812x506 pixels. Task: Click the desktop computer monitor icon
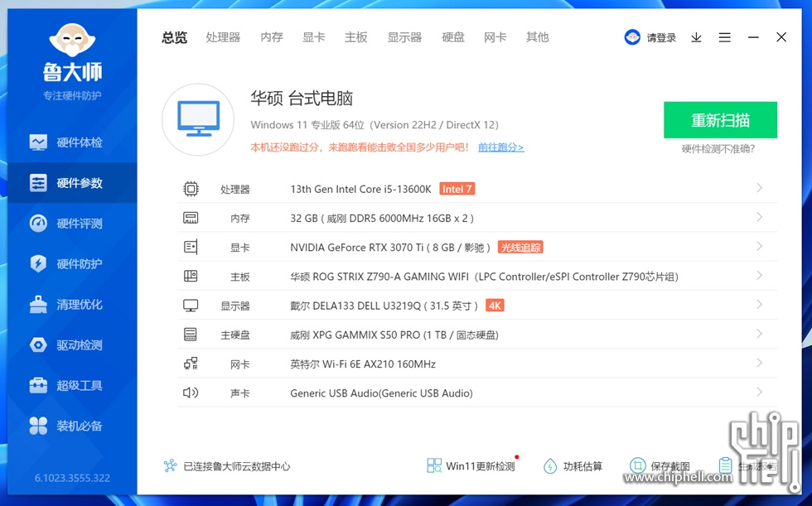click(198, 119)
